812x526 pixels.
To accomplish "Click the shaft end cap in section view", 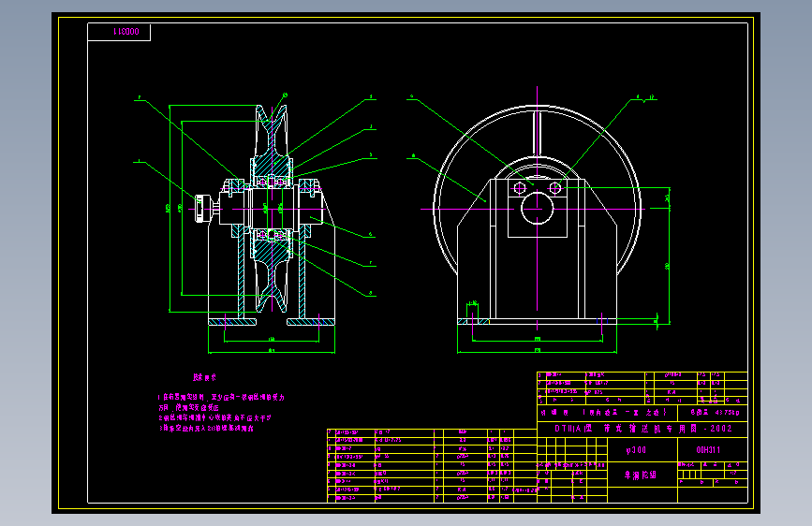I will pos(202,209).
